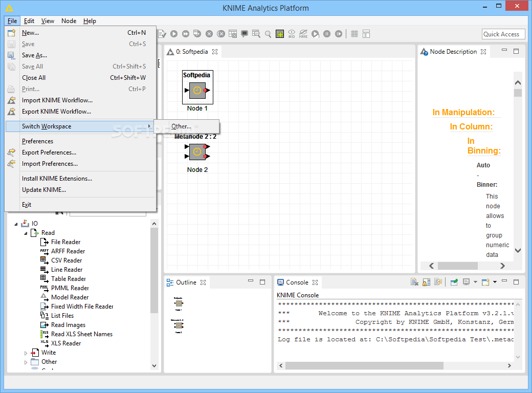
Task: Click the auto layout toolbar icon
Action: (x=366, y=34)
